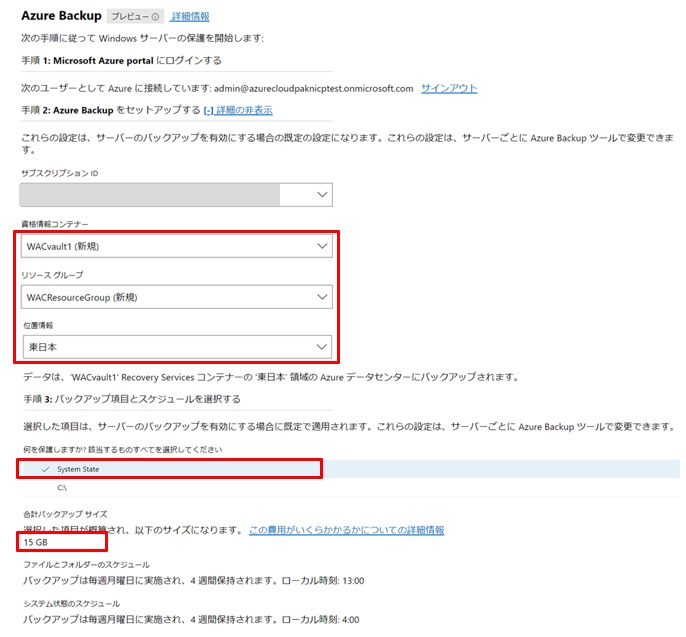
Task: Click the schedule text with local time 13:00
Action: click(x=193, y=581)
